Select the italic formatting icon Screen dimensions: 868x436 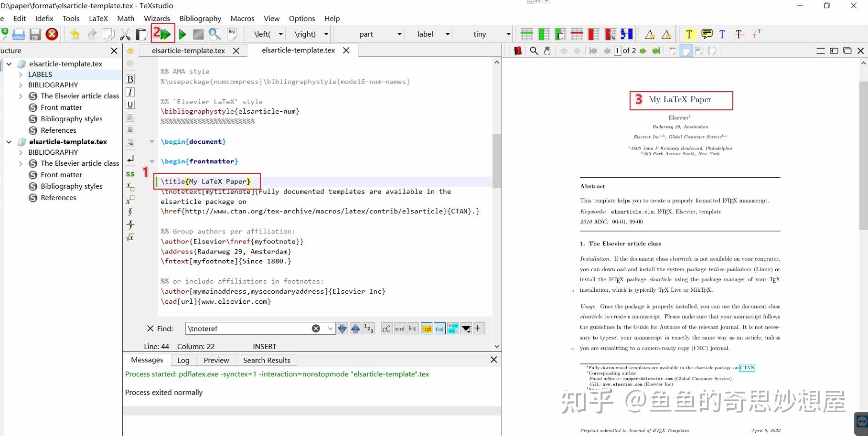130,92
